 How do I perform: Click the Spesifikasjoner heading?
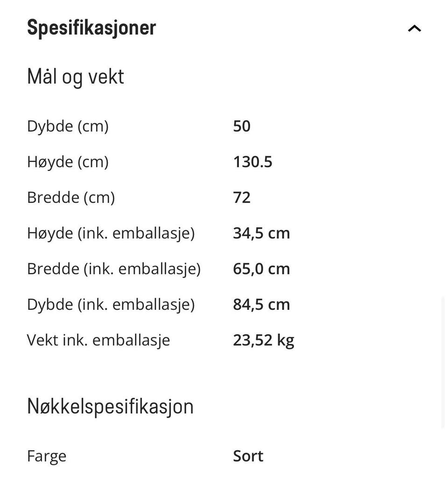coord(91,28)
